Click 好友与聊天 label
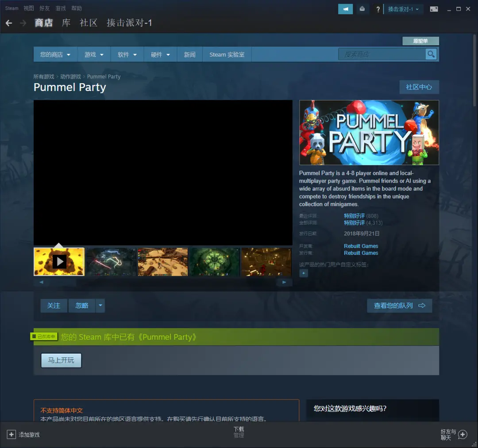Screen dimensions: 478x448 coord(448,435)
